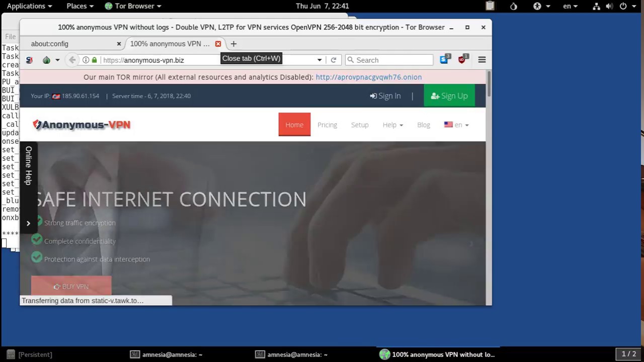Click the clock Thu Jun 7, 22:41
Viewport: 644px width, 362px height.
pyautogui.click(x=323, y=6)
